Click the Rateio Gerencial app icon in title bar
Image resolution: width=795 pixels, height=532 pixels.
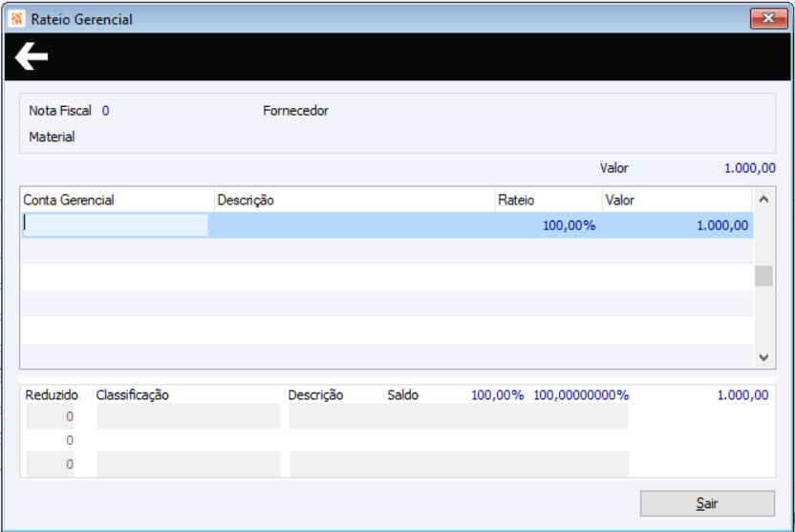17,19
